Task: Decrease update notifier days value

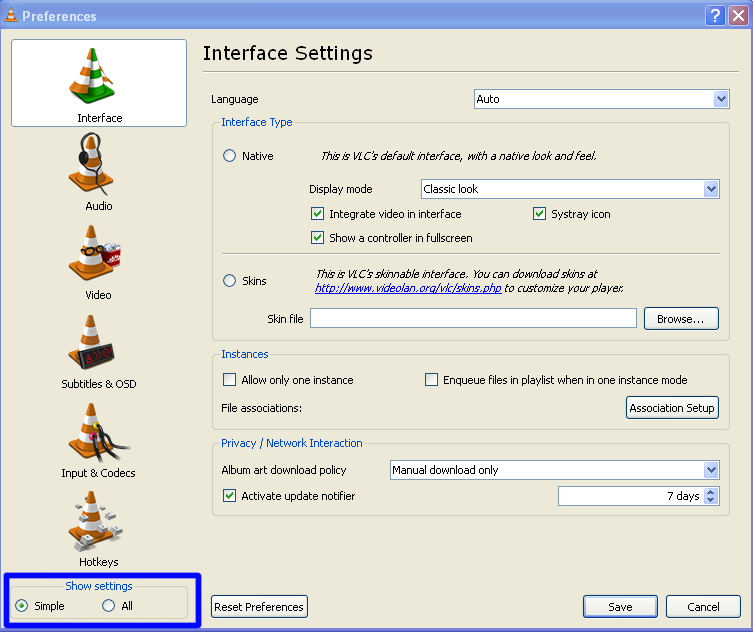Action: point(711,500)
